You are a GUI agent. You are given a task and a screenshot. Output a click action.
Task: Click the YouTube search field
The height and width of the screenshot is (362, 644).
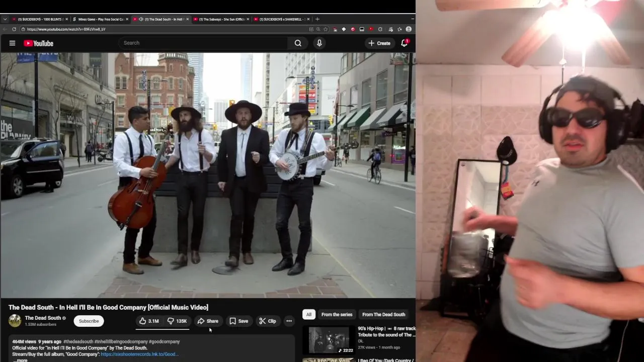pyautogui.click(x=204, y=43)
